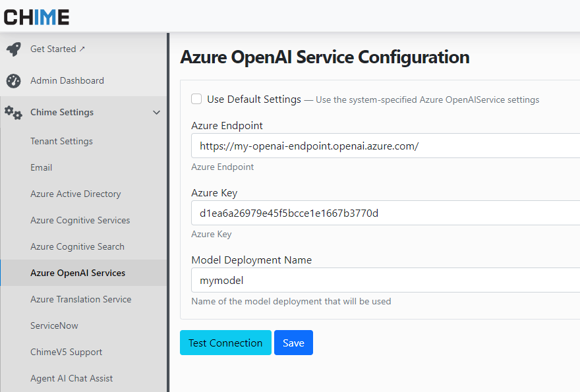Click the Admin Dashboard gauge icon
The width and height of the screenshot is (580, 392).
click(x=13, y=81)
